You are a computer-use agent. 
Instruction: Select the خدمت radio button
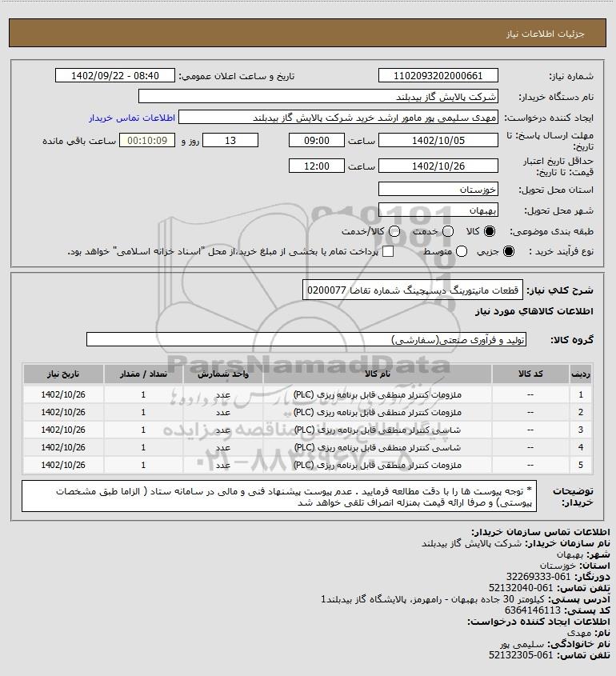(x=448, y=231)
